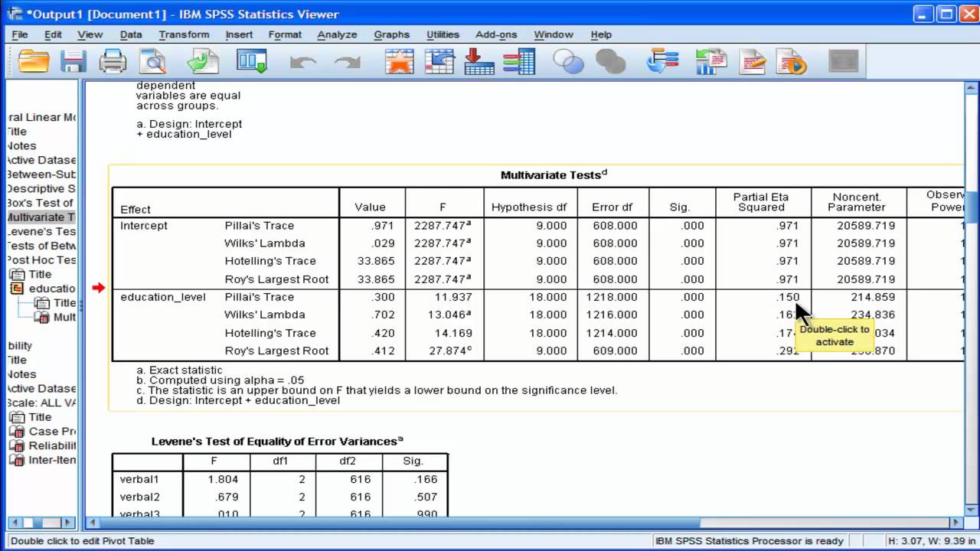Click the Save floppy disk icon
This screenshot has height=551, width=980.
point(73,61)
